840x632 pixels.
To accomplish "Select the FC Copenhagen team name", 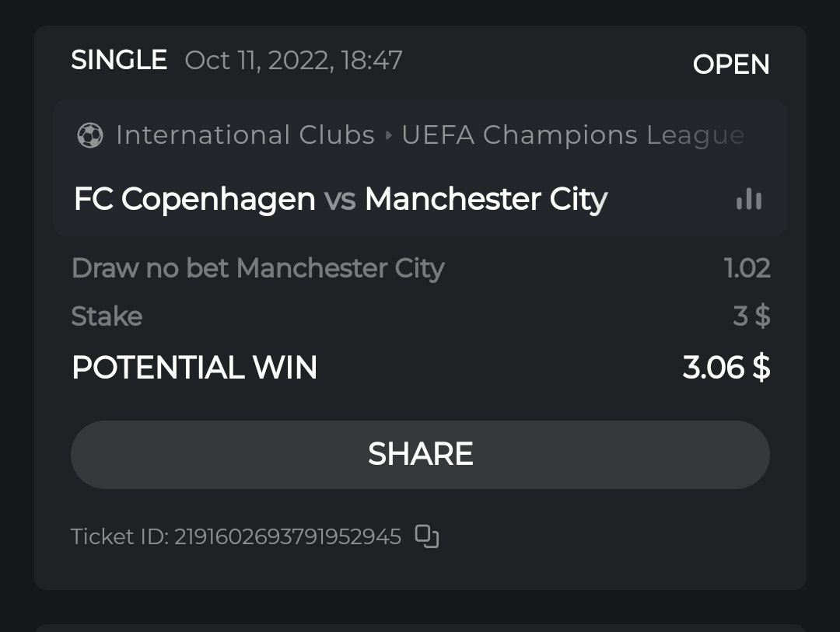I will tap(194, 200).
